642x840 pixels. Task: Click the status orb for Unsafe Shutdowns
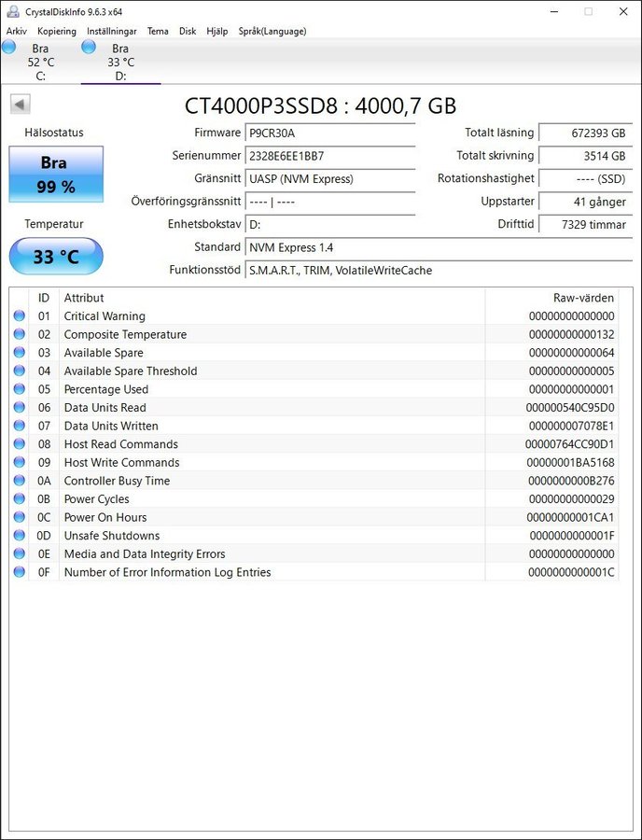(x=20, y=536)
